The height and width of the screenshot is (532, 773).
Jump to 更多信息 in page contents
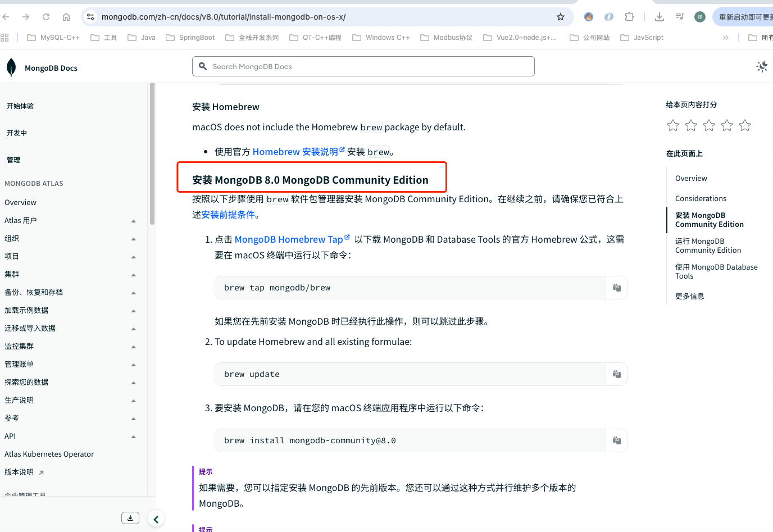coord(690,296)
